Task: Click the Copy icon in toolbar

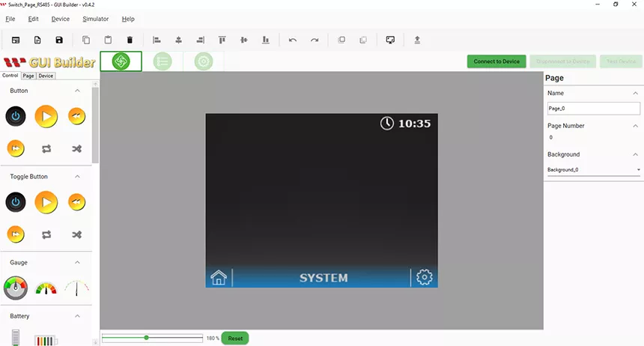Action: click(86, 40)
